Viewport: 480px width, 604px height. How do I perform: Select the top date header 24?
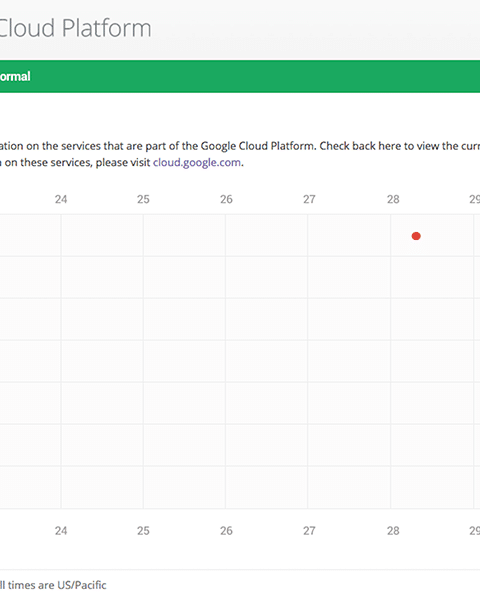coord(61,199)
